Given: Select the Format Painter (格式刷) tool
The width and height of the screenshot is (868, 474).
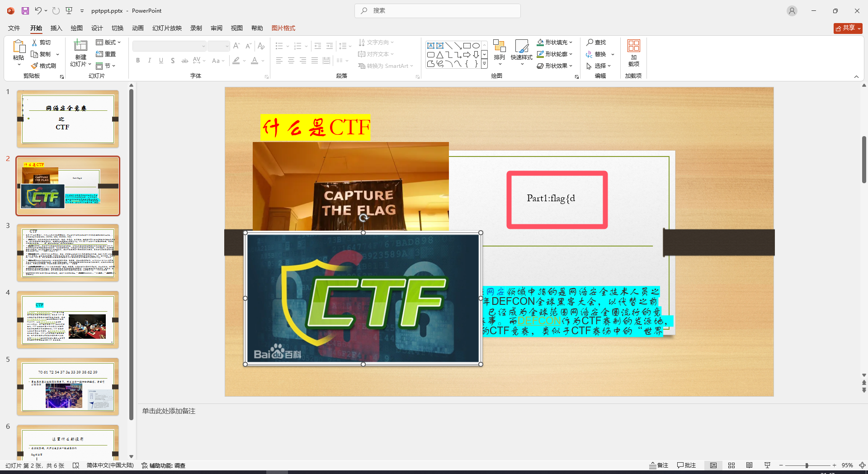Looking at the screenshot, I should coord(44,66).
